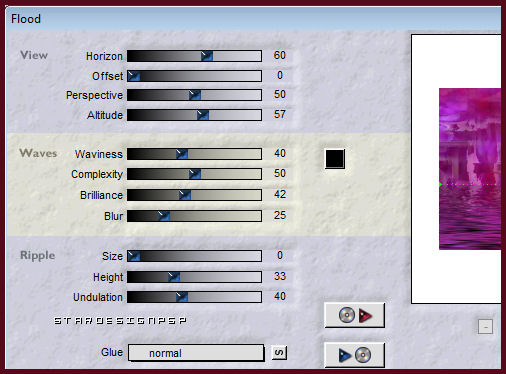Image resolution: width=506 pixels, height=374 pixels.
Task: Click the green horizon marker in preview
Action: click(x=441, y=184)
